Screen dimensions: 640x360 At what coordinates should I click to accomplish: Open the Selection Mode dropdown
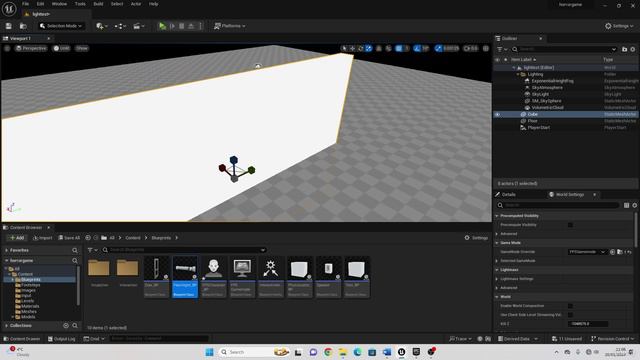pos(60,26)
